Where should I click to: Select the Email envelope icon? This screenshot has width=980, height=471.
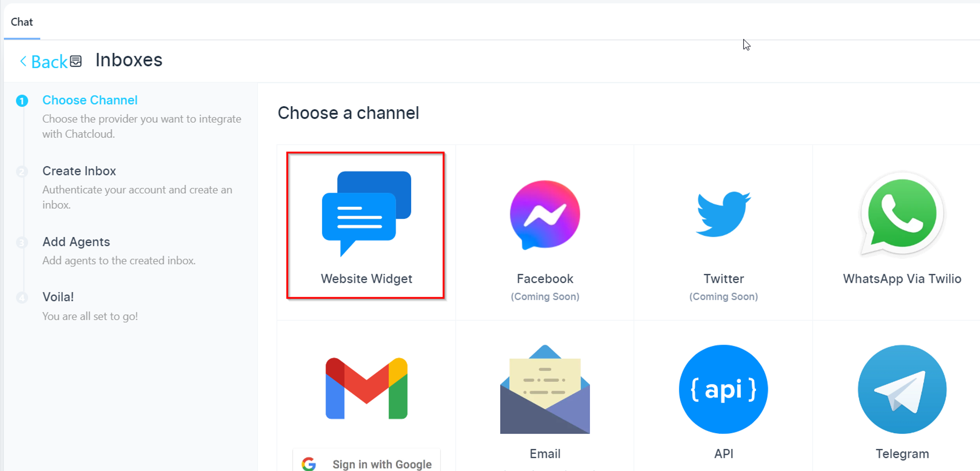[x=545, y=390]
